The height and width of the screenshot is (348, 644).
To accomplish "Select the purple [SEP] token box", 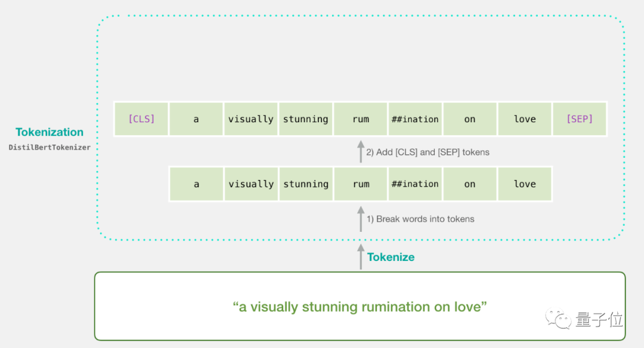I will (580, 119).
